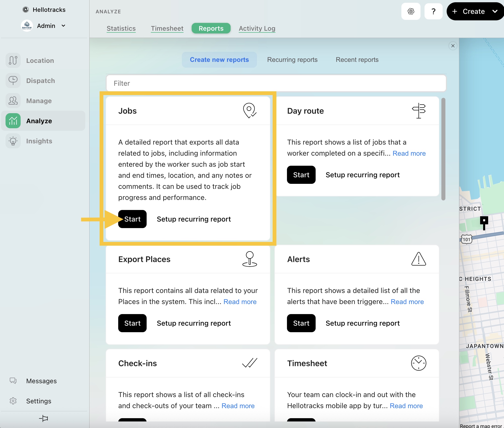Open the Activity Log tab

click(257, 28)
